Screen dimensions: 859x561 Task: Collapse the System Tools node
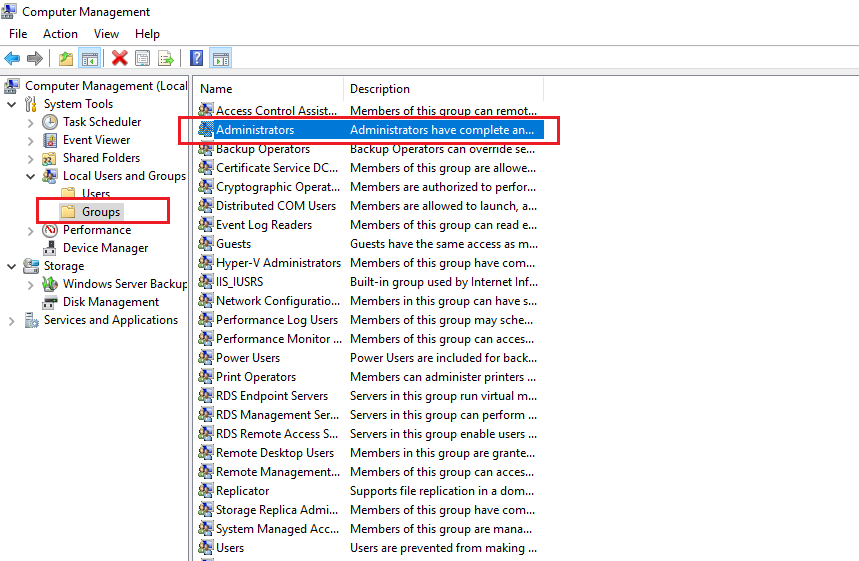(x=12, y=104)
